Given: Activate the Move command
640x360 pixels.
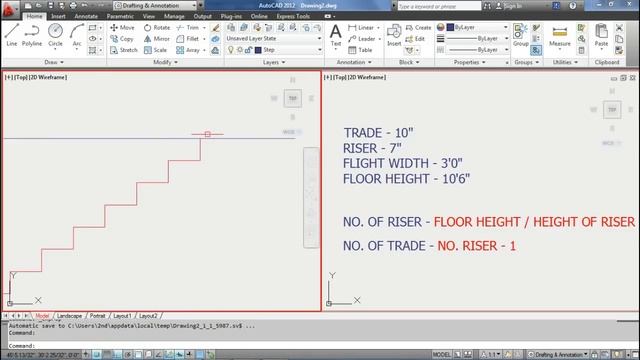Looking at the screenshot, I should 122,27.
